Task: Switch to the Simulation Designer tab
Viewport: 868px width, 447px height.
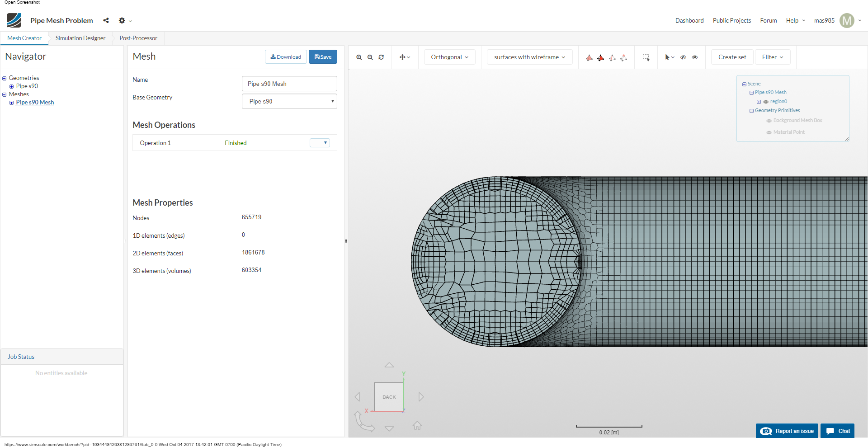Action: pyautogui.click(x=80, y=38)
